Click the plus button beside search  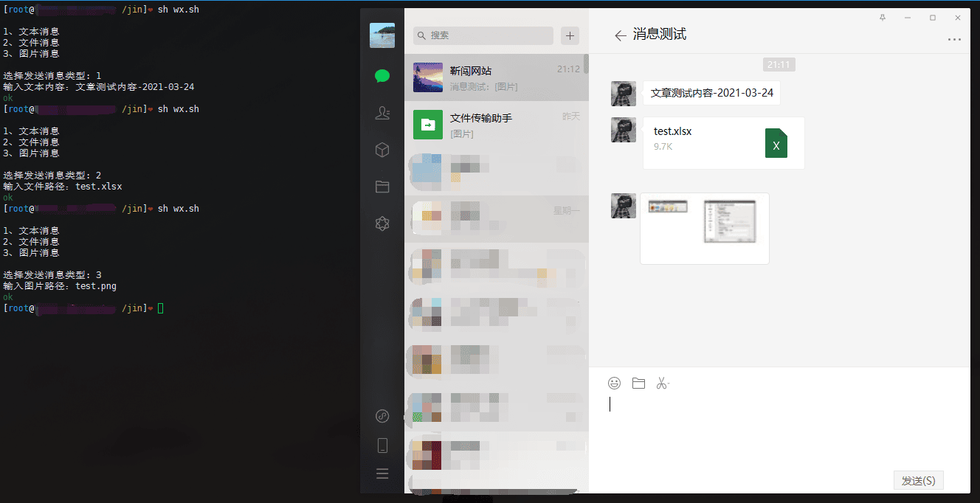coord(570,35)
